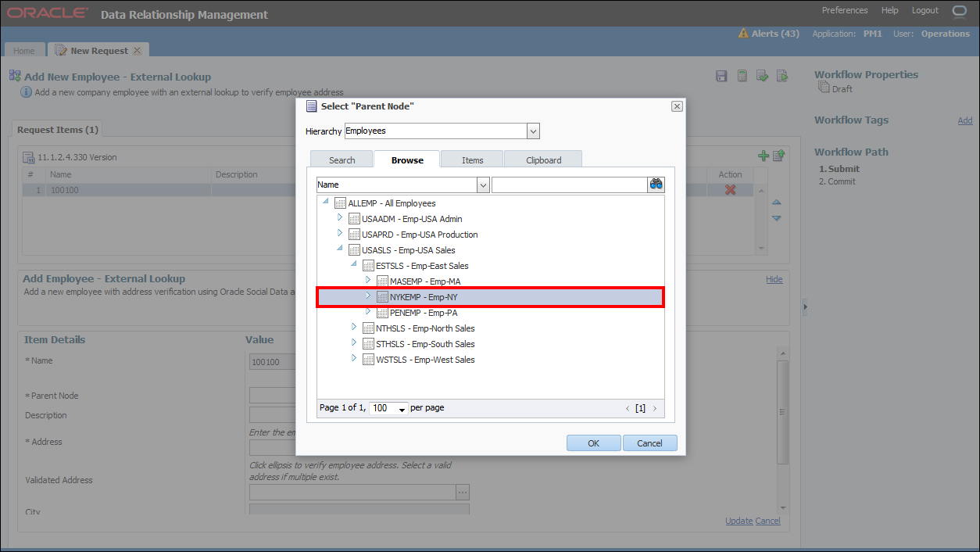
Task: Expand the NTHSLS node
Action: [354, 327]
